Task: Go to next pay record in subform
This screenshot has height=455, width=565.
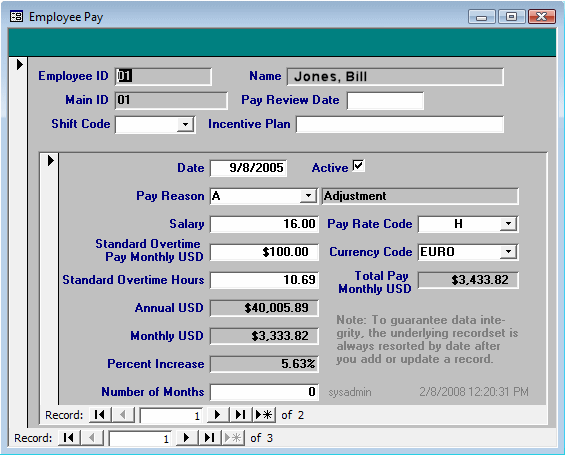Action: click(x=217, y=415)
